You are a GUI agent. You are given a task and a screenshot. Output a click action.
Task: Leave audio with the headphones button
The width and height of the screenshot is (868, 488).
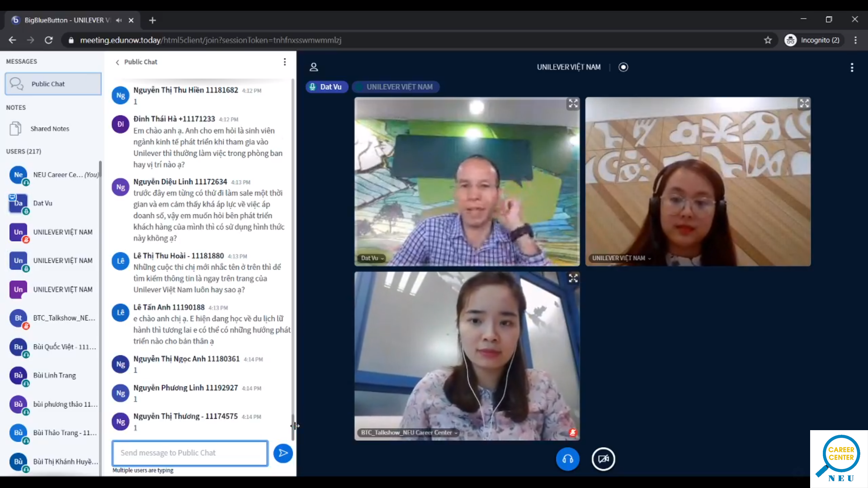(x=568, y=459)
